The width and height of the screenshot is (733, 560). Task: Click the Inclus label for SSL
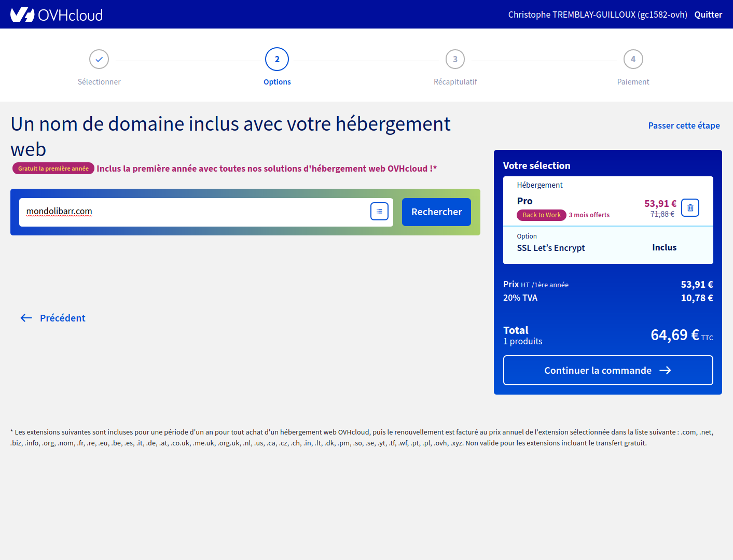[664, 247]
